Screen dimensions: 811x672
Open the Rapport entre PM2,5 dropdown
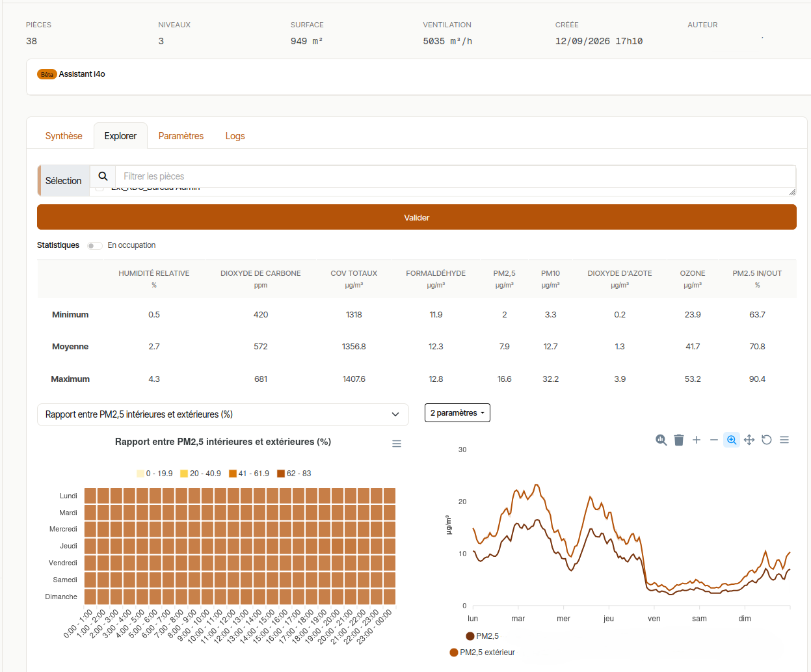click(222, 414)
